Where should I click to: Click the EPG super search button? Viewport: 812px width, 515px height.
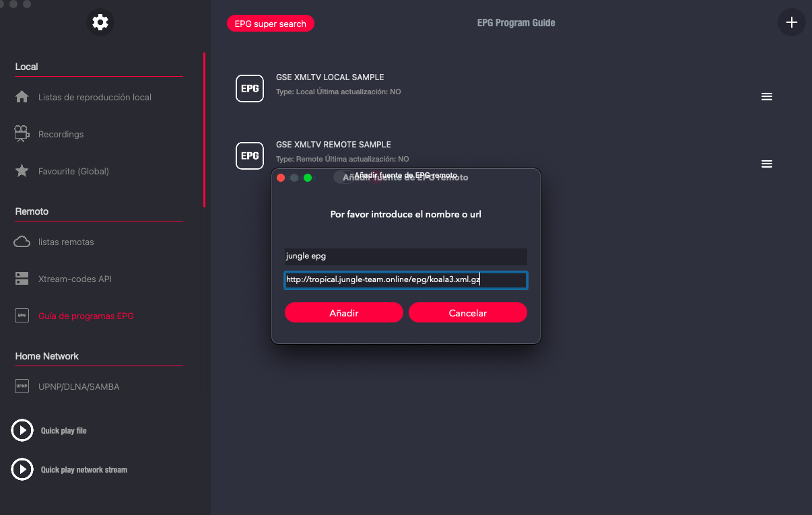pyautogui.click(x=271, y=24)
